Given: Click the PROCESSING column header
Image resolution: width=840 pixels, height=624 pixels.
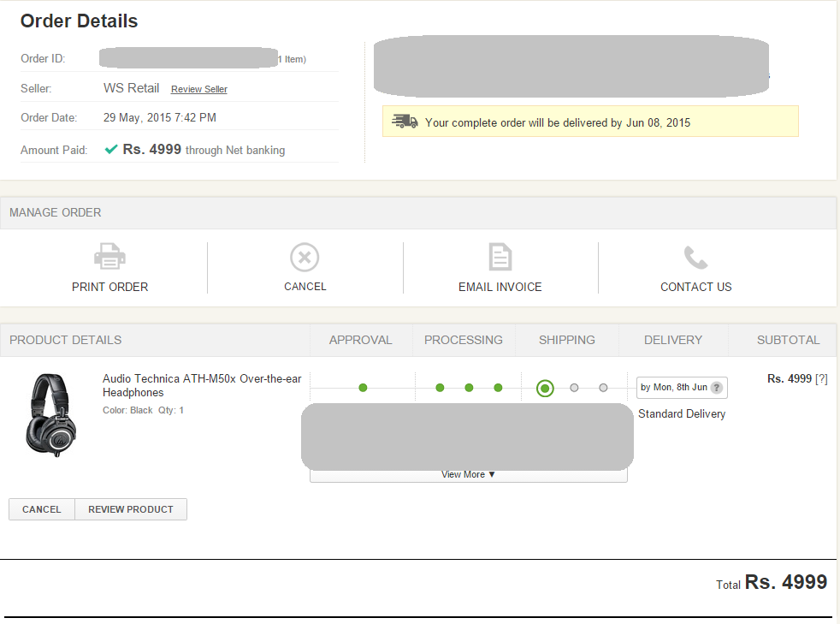Looking at the screenshot, I should tap(464, 340).
